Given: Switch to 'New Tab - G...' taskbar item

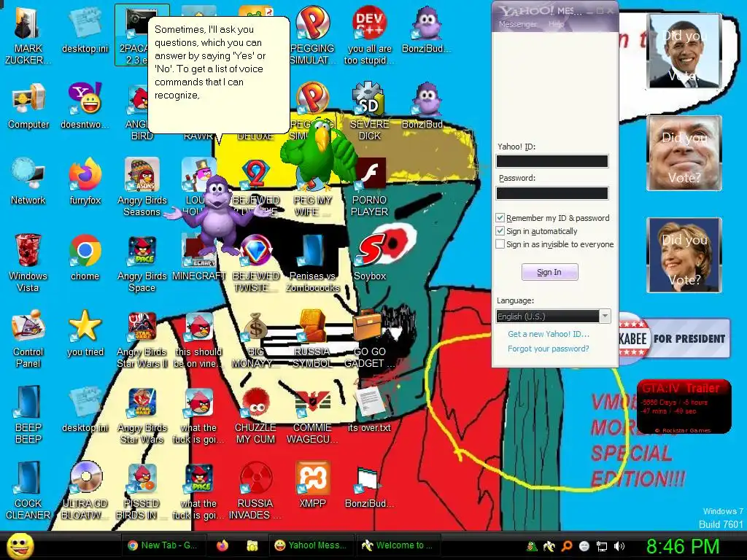Looking at the screenshot, I should point(163,545).
